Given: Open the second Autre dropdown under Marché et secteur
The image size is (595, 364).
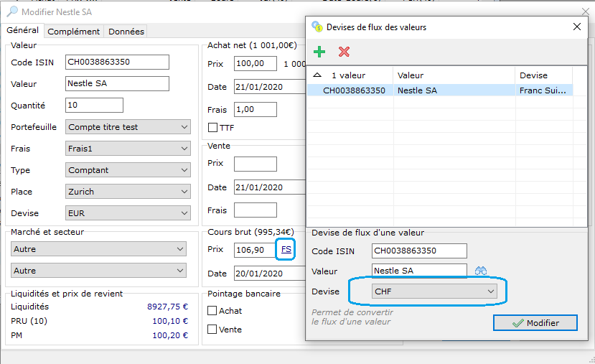Looking at the screenshot, I should pos(98,271).
